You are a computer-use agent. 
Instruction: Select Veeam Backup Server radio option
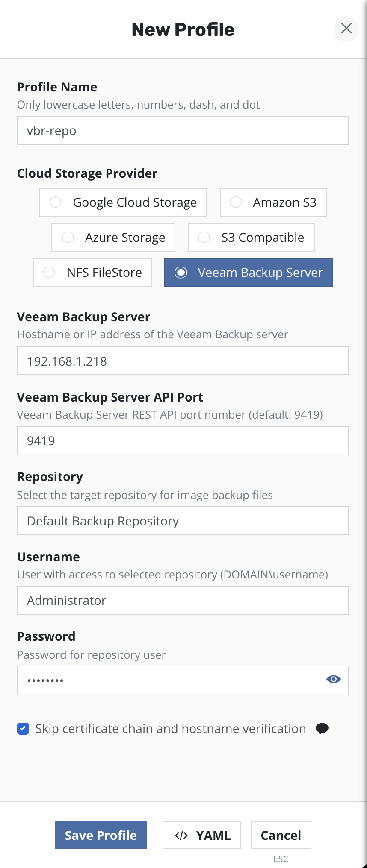pyautogui.click(x=248, y=273)
